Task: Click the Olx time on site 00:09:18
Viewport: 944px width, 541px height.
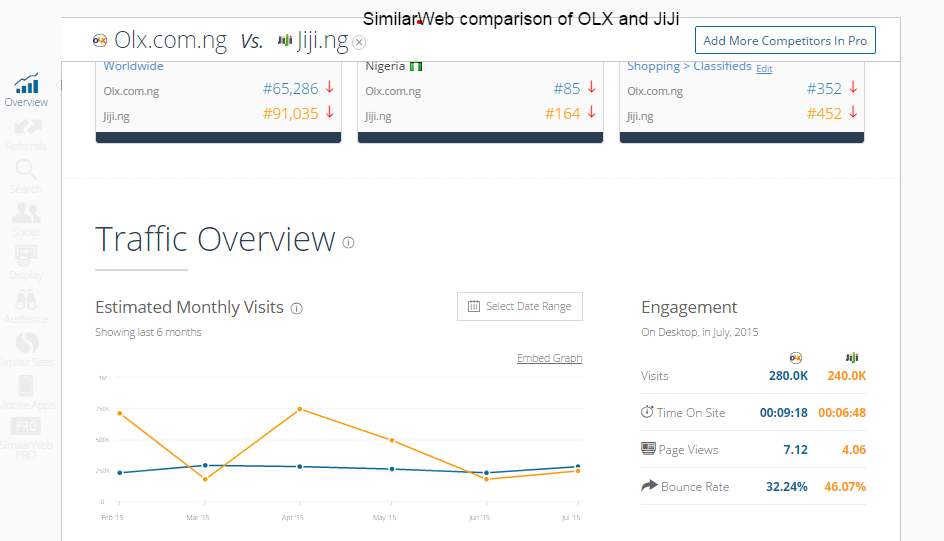Action: pyautogui.click(x=783, y=413)
